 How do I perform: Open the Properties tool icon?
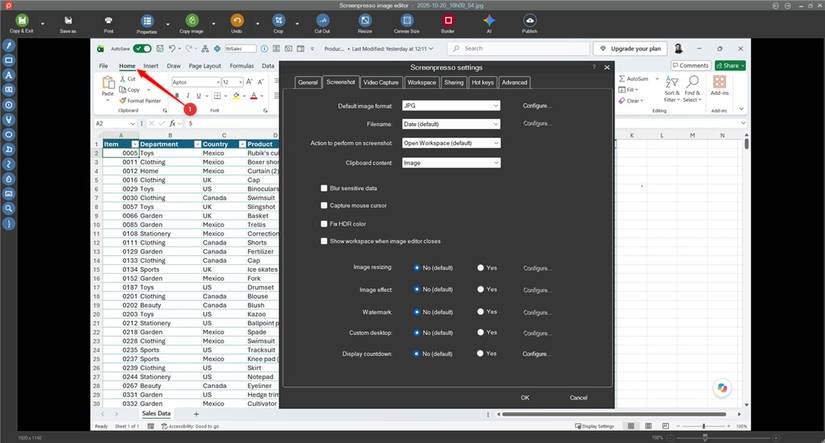click(x=147, y=21)
